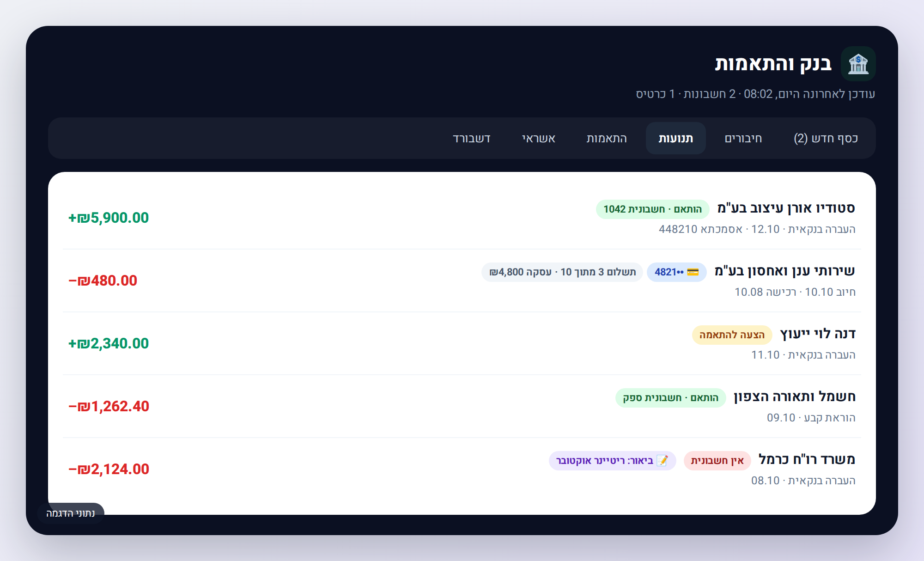Click the חיוב 10.10 · רכישה 10.08 line

[795, 292]
